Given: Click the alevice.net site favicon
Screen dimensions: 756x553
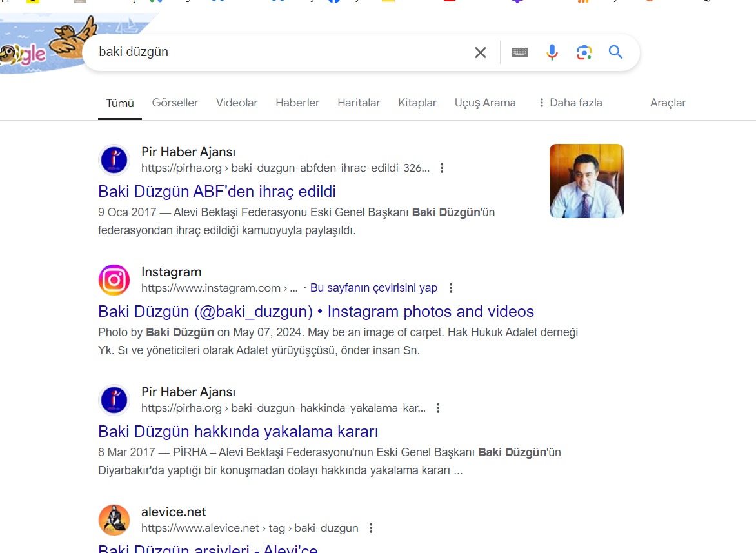Looking at the screenshot, I should (114, 519).
